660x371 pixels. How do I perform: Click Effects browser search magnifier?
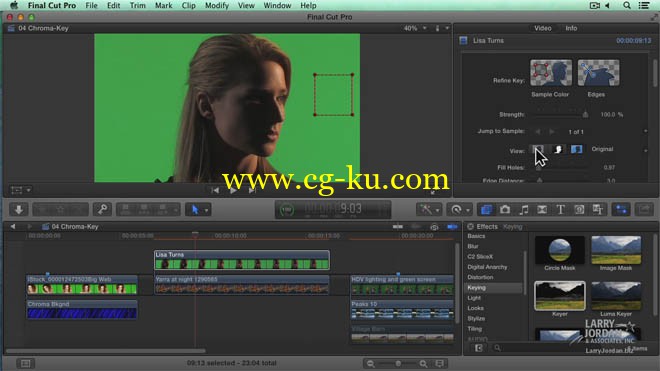point(497,348)
